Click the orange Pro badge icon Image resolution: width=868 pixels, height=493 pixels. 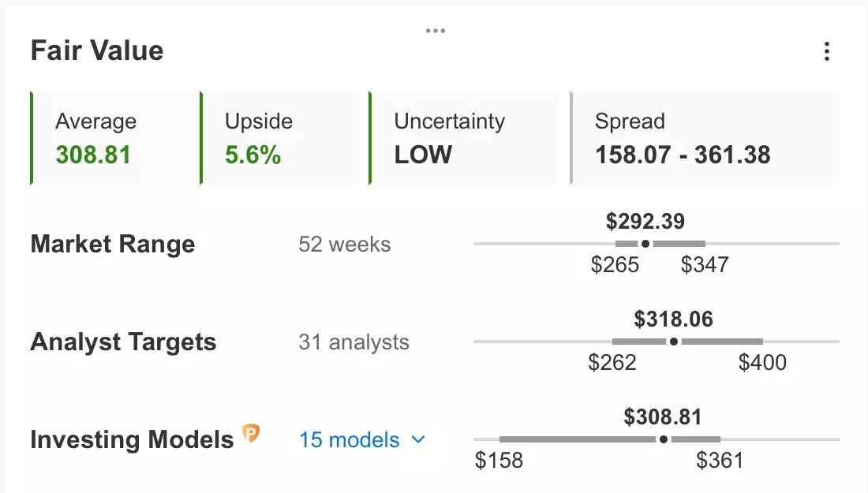[x=251, y=433]
